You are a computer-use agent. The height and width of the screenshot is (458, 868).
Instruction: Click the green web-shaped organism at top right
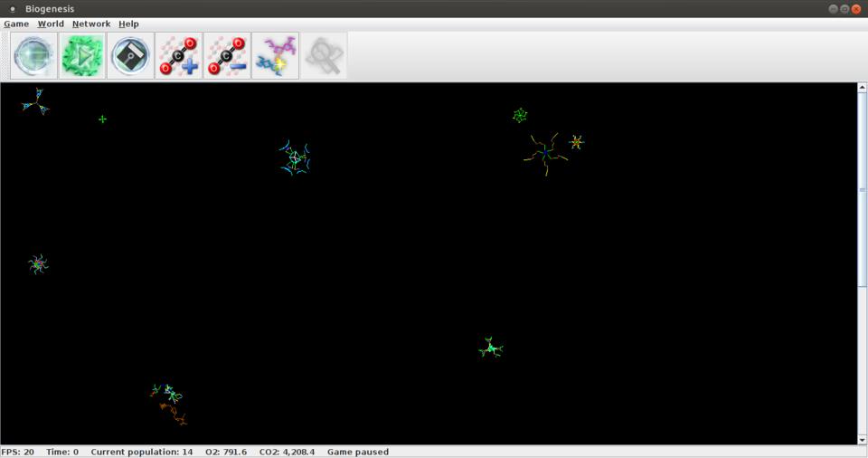click(x=520, y=115)
